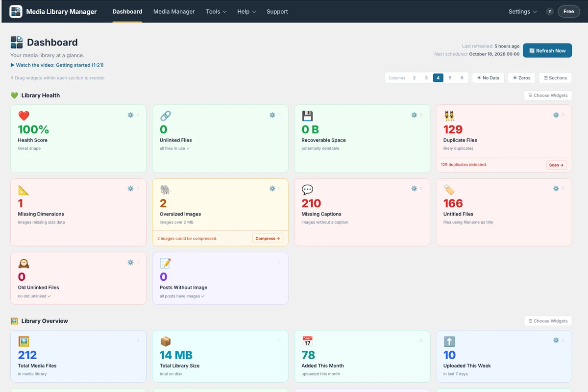The height and width of the screenshot is (392, 588).
Task: Click the Library Overview section heading
Action: (x=45, y=321)
